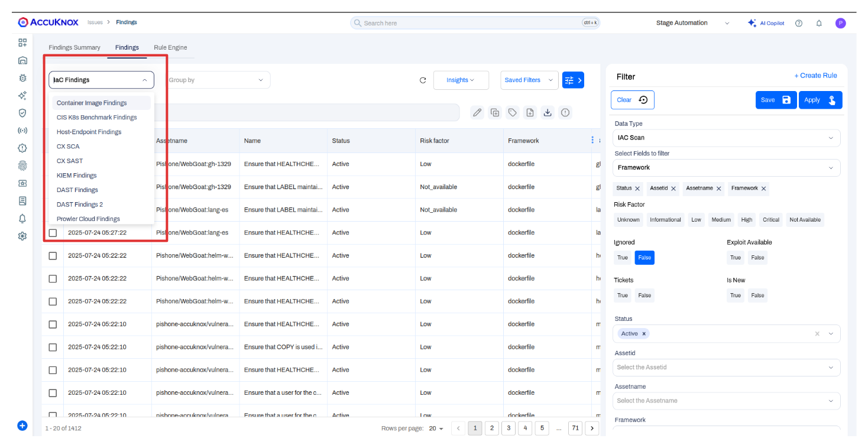Screen dimensions: 868x448
Task: Toggle the Ignored False chip
Action: 644,258
